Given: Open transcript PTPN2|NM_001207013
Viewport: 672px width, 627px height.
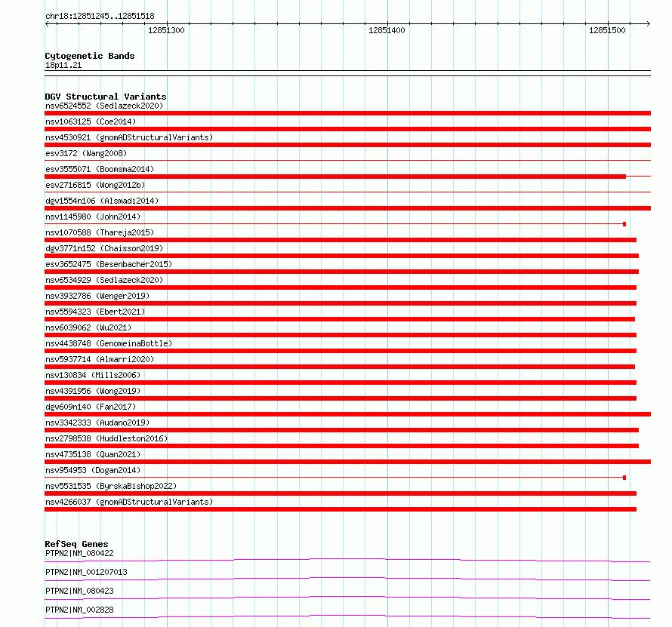Looking at the screenshot, I should (86, 572).
